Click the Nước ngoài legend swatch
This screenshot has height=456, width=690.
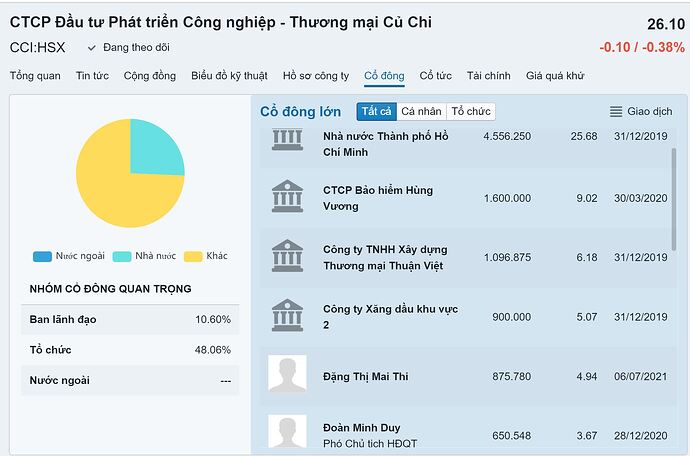[x=42, y=256]
